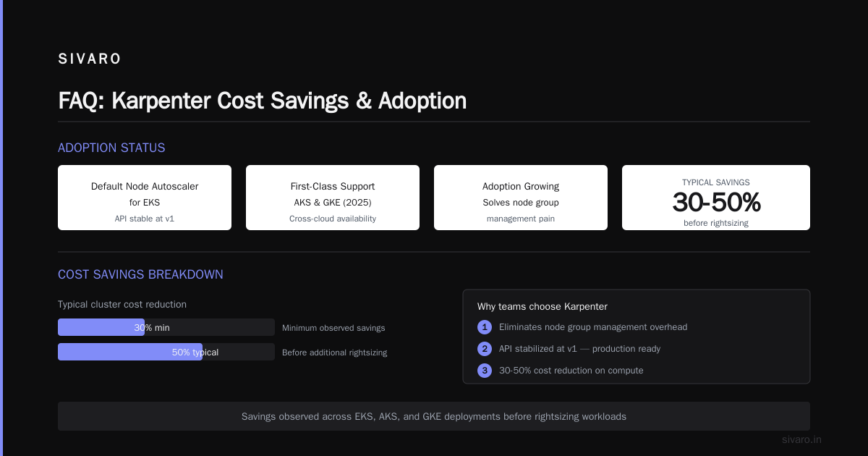Click the number 2 circle badge
Screen dimensions: 868x456
coord(485,349)
